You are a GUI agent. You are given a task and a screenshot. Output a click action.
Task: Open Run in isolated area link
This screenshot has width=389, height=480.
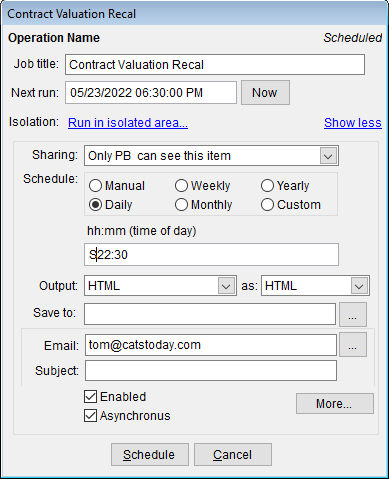click(x=128, y=123)
